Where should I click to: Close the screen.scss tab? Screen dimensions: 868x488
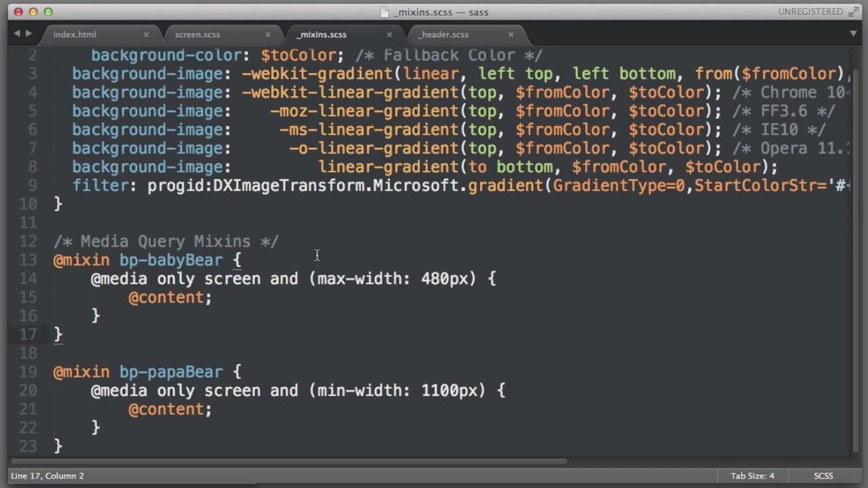267,35
